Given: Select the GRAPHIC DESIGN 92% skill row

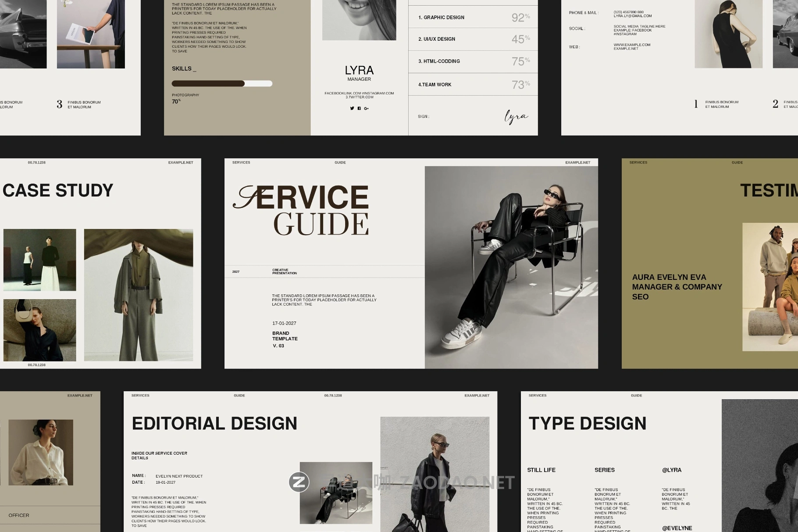Looking at the screenshot, I should pyautogui.click(x=474, y=18).
